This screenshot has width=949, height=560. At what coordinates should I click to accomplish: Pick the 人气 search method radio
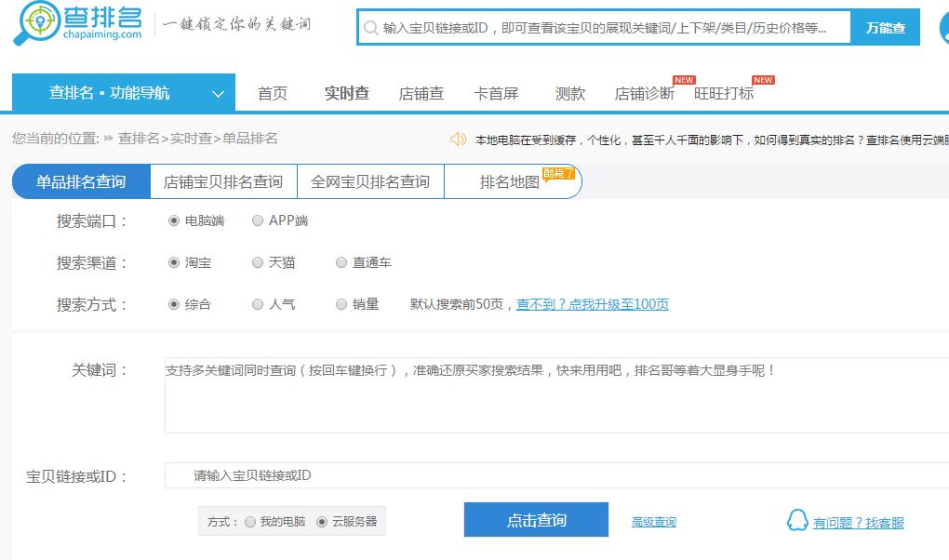click(x=258, y=304)
